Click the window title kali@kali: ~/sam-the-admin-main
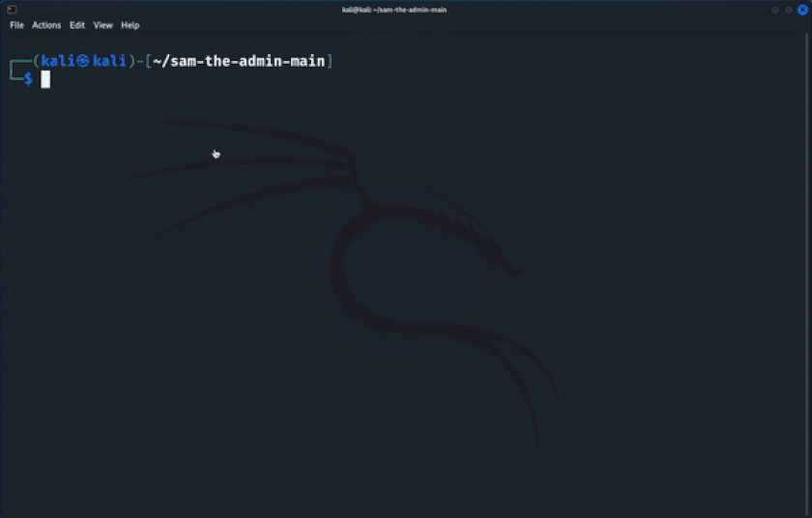 coord(394,10)
